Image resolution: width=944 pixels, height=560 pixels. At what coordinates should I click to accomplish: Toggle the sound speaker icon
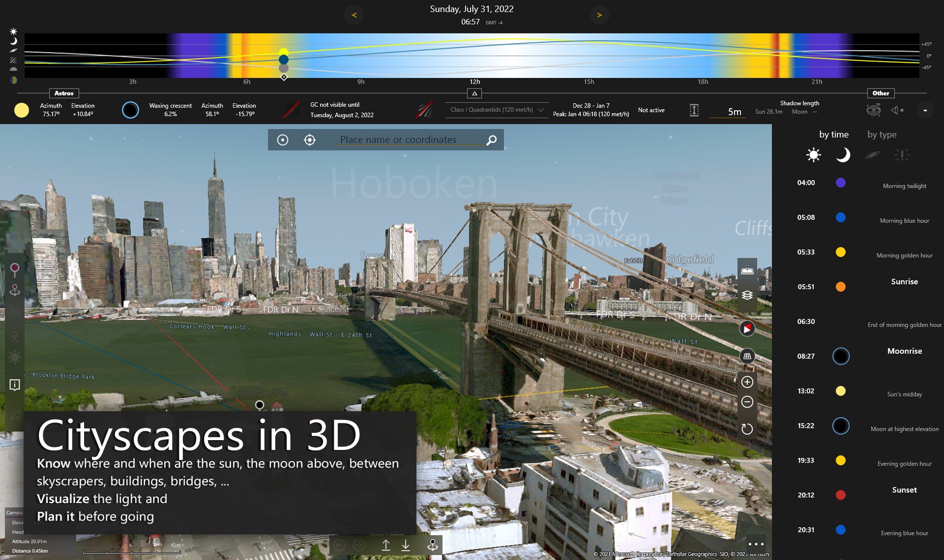tap(897, 110)
